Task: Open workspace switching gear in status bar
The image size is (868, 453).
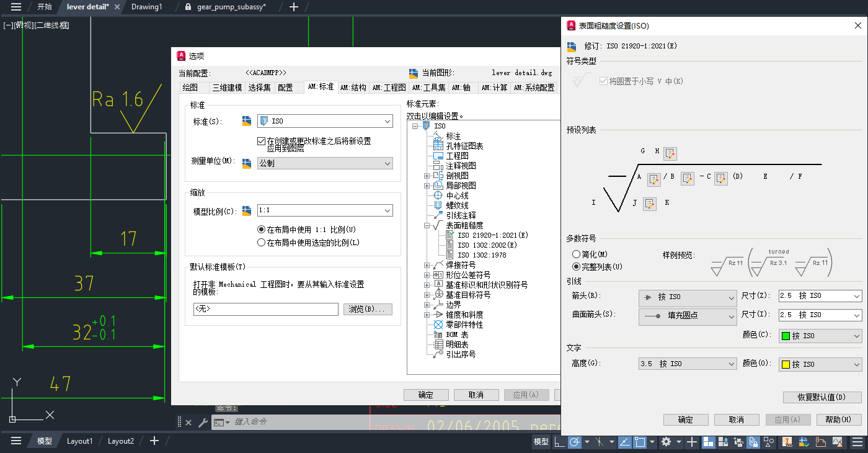Action: 666,442
